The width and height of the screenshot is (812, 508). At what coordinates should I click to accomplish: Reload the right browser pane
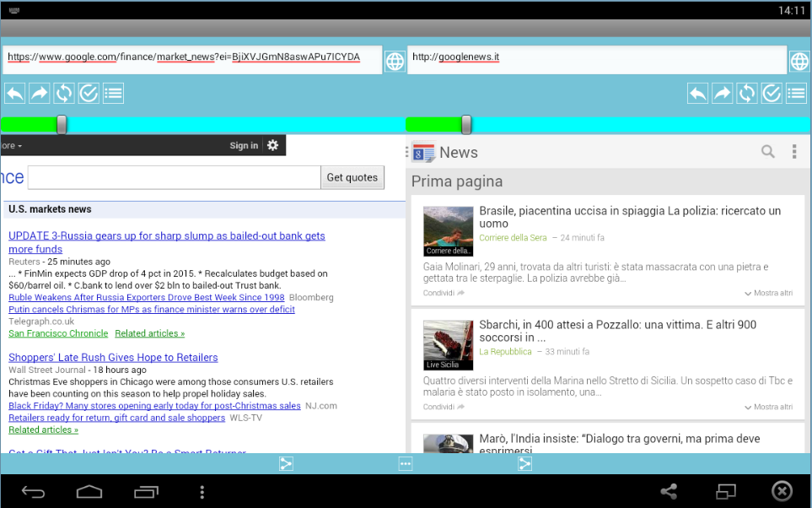(x=747, y=94)
